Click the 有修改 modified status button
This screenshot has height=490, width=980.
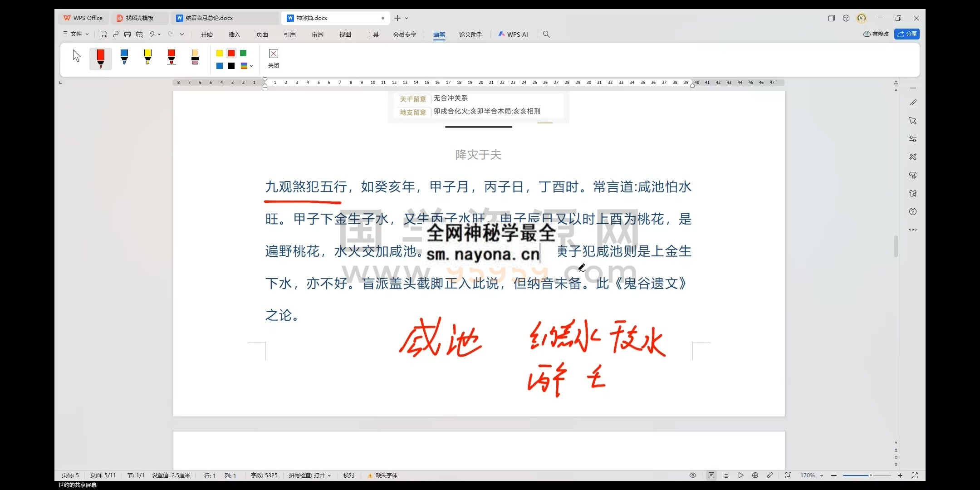tap(876, 34)
